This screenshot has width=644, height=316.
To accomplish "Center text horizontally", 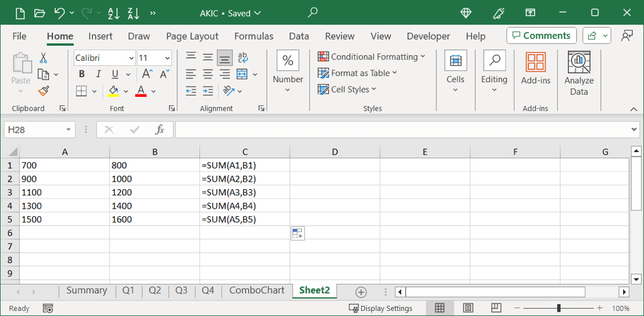I will [208, 74].
